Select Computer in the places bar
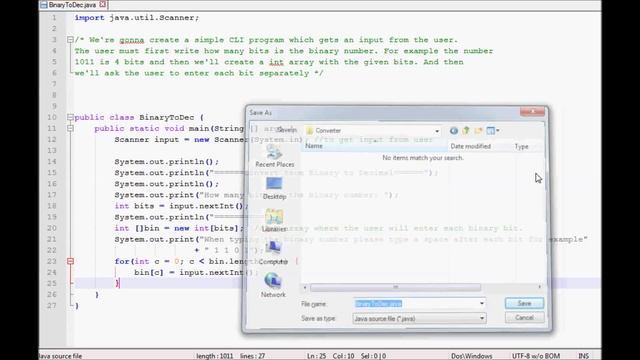The image size is (640, 360). 273,253
